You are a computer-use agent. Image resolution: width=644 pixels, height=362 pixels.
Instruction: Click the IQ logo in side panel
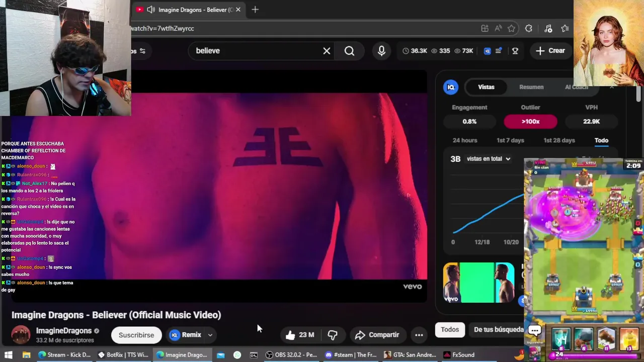451,87
